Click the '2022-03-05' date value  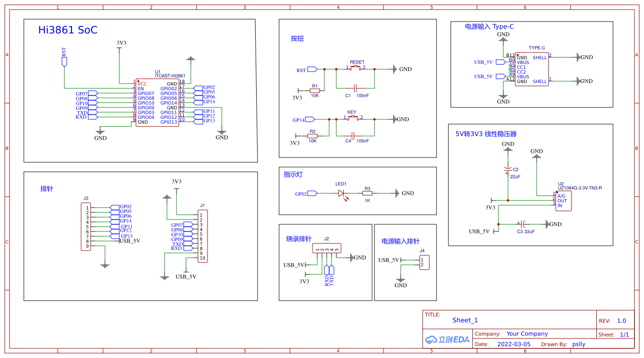click(514, 344)
